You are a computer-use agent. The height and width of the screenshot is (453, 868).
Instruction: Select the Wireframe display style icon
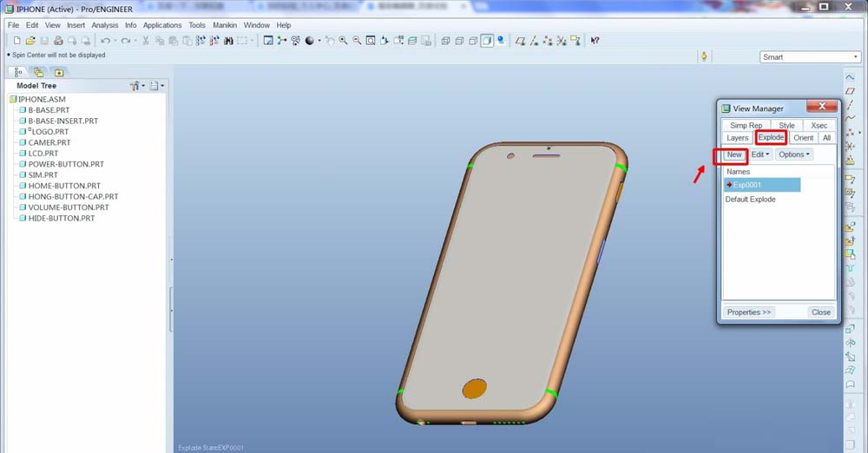[445, 41]
